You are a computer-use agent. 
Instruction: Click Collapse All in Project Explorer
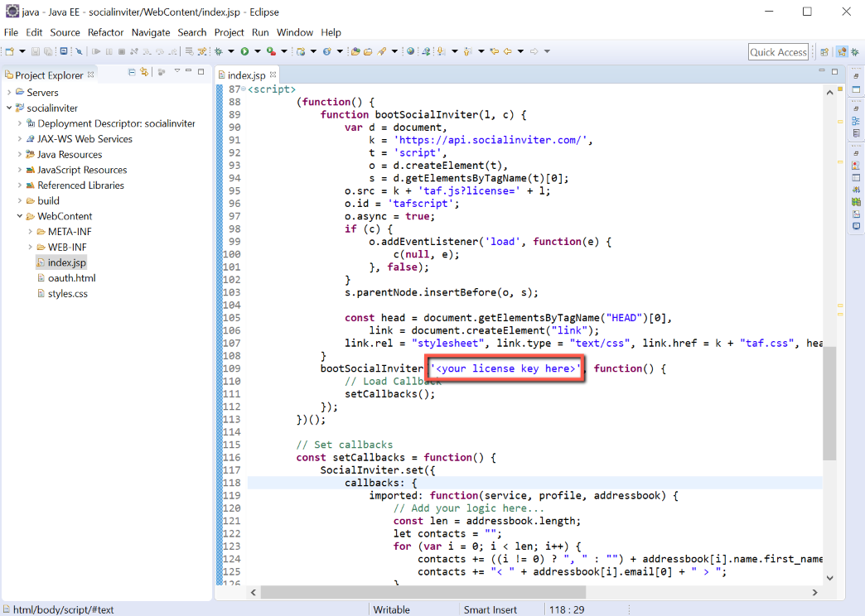click(131, 72)
